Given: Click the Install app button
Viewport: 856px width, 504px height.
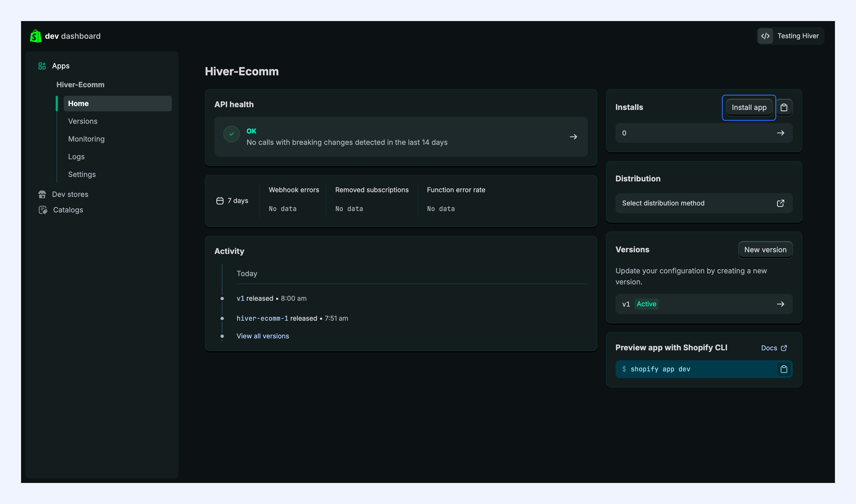Looking at the screenshot, I should [749, 107].
